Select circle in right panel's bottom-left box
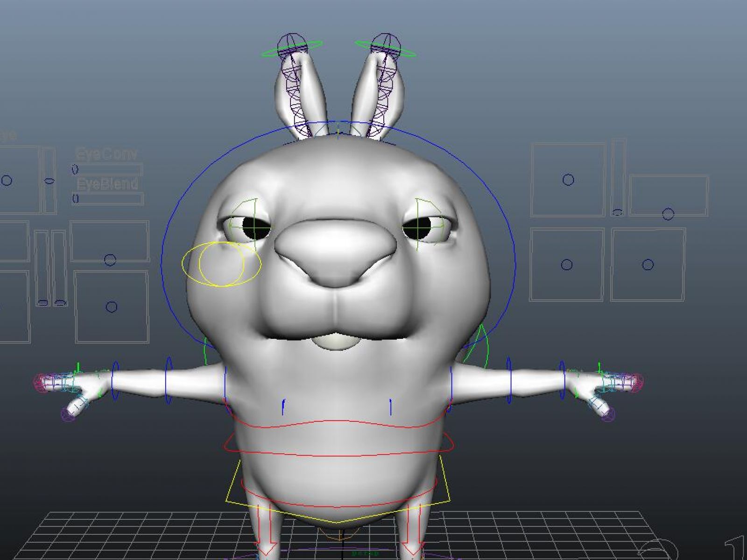 pyautogui.click(x=567, y=265)
